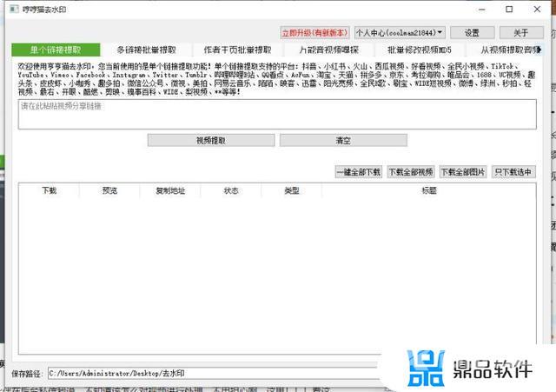556x392 pixels.
Task: Click the 关于 about button
Action: [x=521, y=33]
